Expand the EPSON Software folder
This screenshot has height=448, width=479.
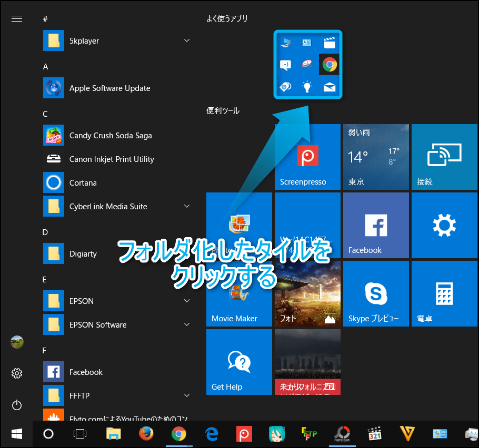click(187, 325)
